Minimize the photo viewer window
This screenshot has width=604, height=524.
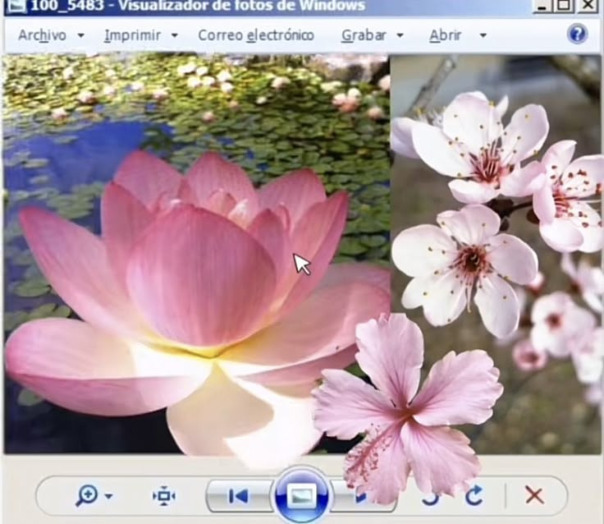[541, 6]
